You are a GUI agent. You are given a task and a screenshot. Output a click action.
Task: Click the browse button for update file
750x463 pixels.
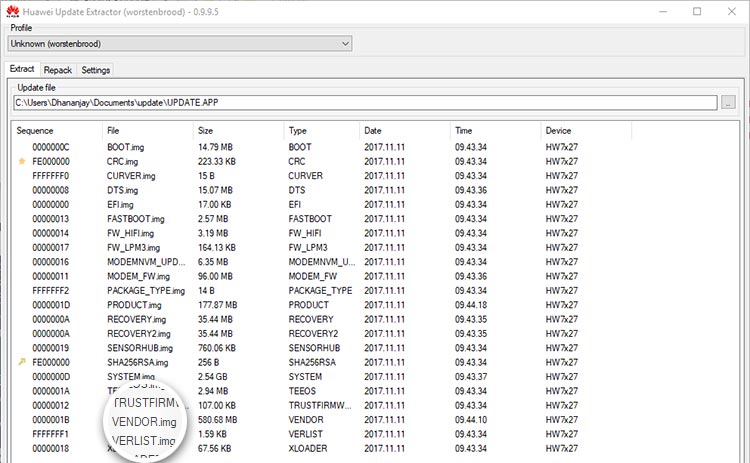(728, 102)
